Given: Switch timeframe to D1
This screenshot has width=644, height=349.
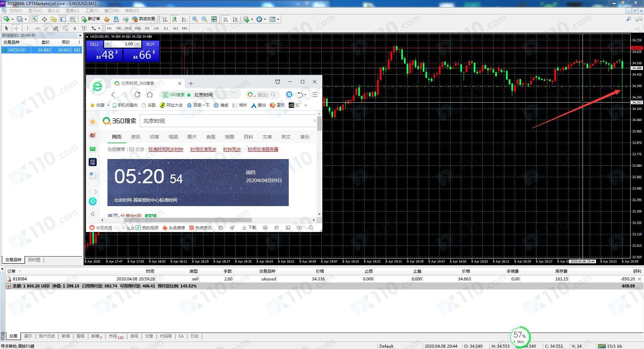Looking at the screenshot, I should tap(166, 29).
